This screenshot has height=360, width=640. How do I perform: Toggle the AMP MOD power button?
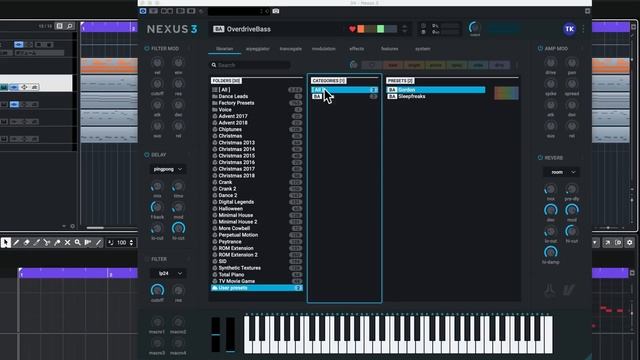click(540, 49)
